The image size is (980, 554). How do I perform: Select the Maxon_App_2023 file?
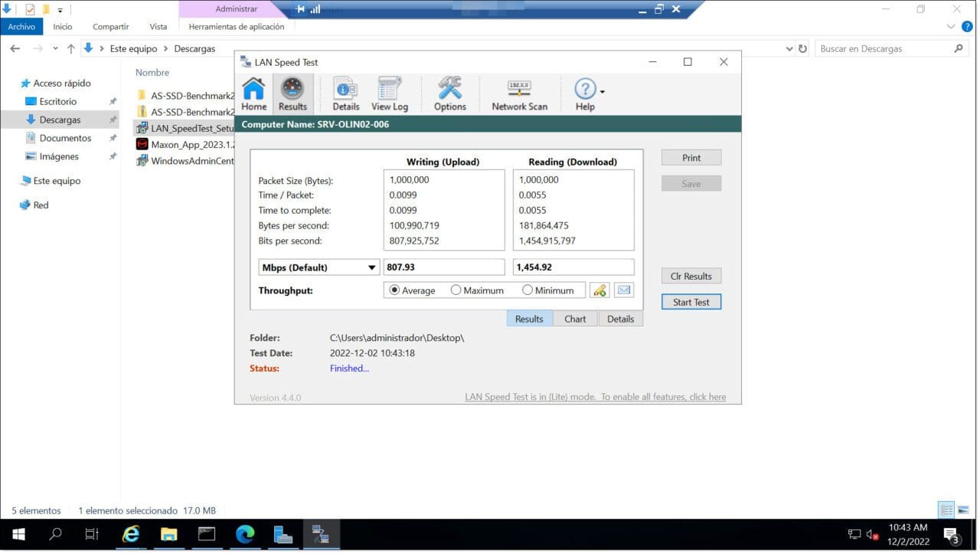click(185, 144)
